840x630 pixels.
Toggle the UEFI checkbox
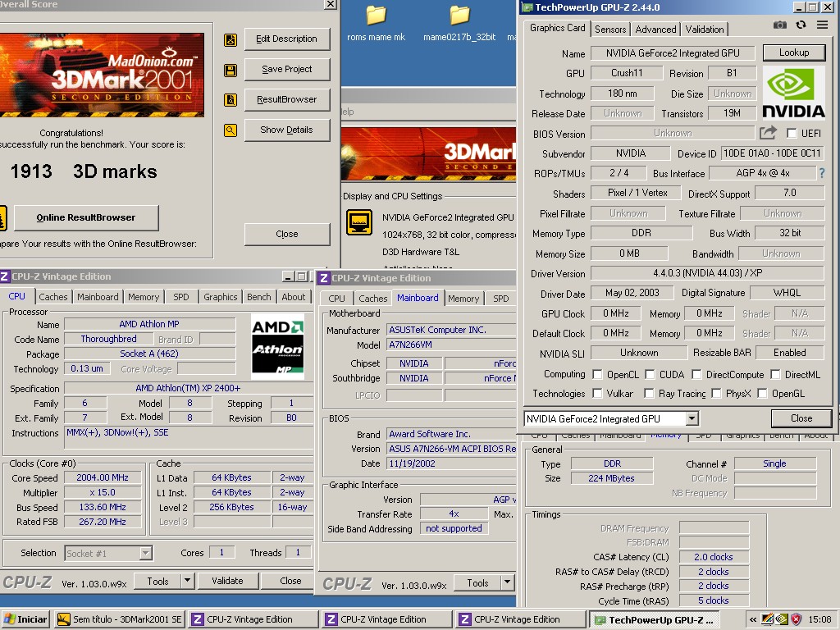tap(792, 133)
